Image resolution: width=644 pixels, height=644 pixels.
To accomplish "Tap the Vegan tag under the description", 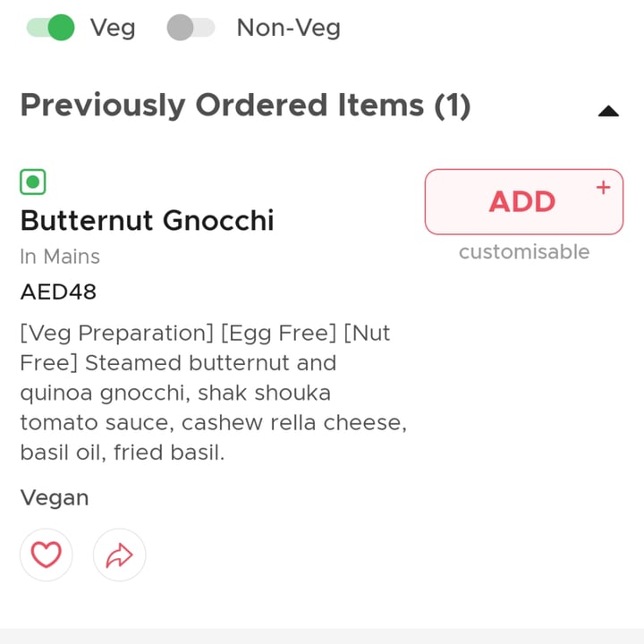I will tap(55, 498).
